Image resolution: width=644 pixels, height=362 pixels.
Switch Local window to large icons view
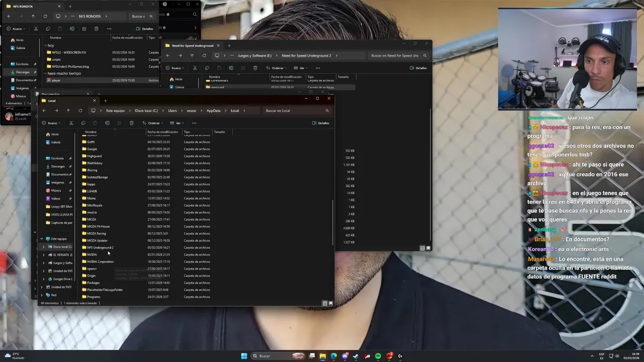(331, 303)
